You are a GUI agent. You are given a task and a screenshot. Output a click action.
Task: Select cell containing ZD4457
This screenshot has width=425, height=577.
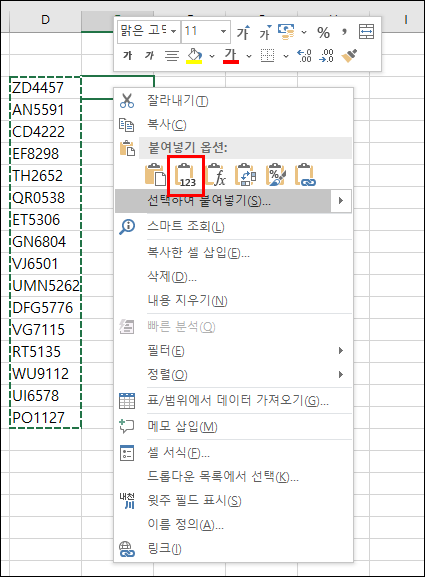pyautogui.click(x=45, y=88)
